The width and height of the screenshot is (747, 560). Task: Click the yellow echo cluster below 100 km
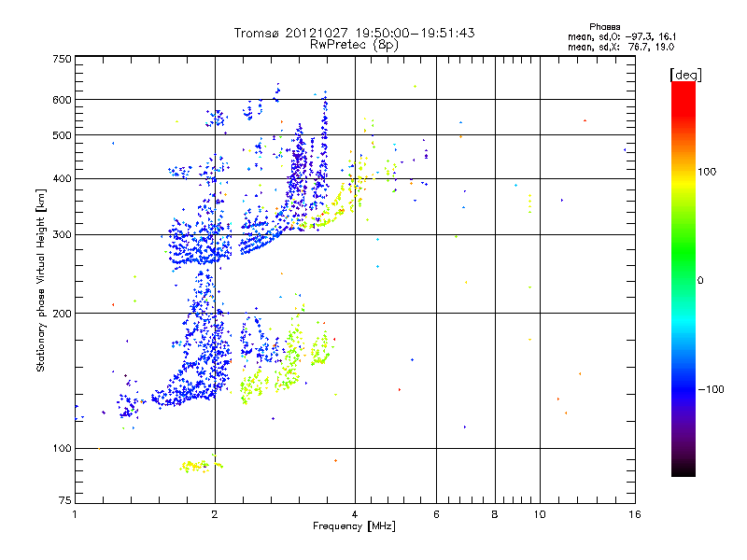point(200,465)
